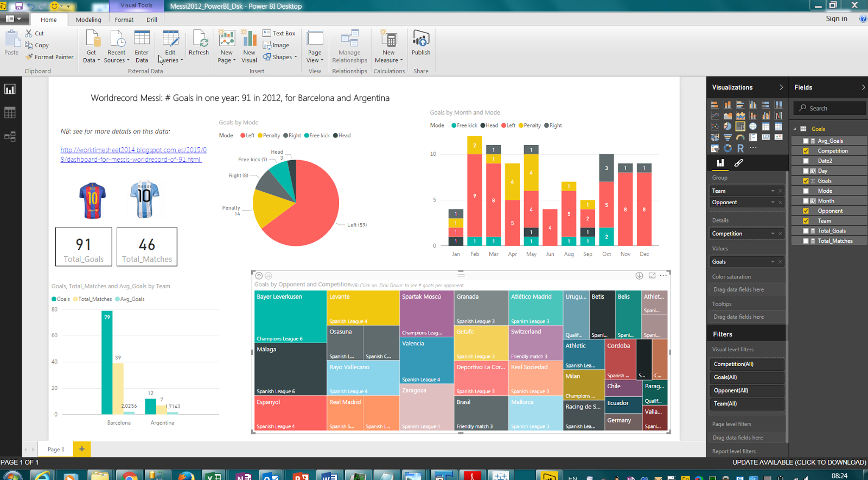Select the treemap visualization icon
This screenshot has width=868, height=480.
[741, 127]
